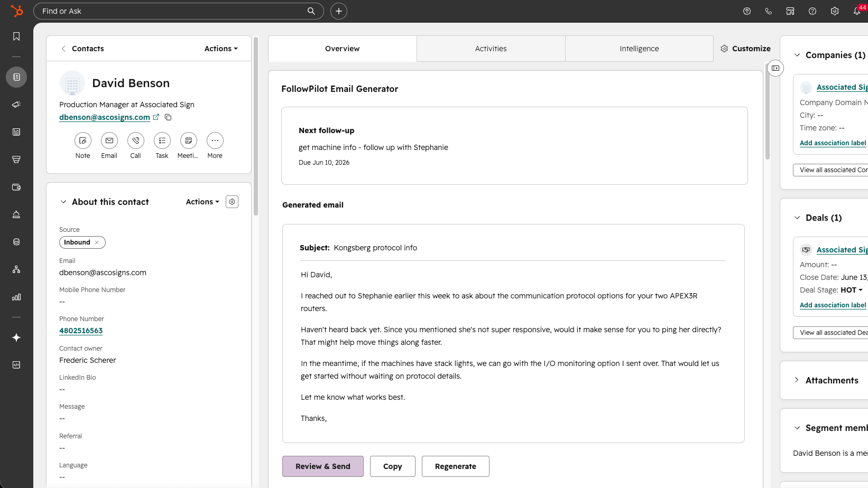Image resolution: width=868 pixels, height=488 pixels.
Task: Open the calling phone icon in top bar
Action: pos(769,11)
